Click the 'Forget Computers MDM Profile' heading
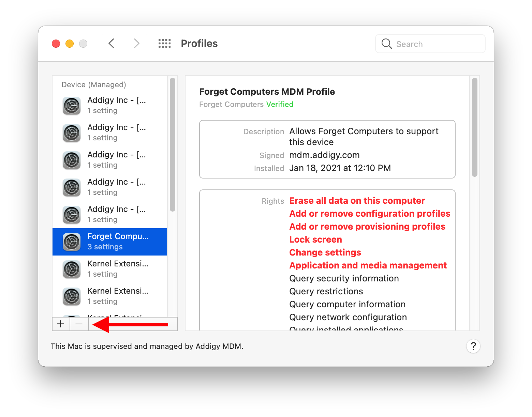 (267, 92)
